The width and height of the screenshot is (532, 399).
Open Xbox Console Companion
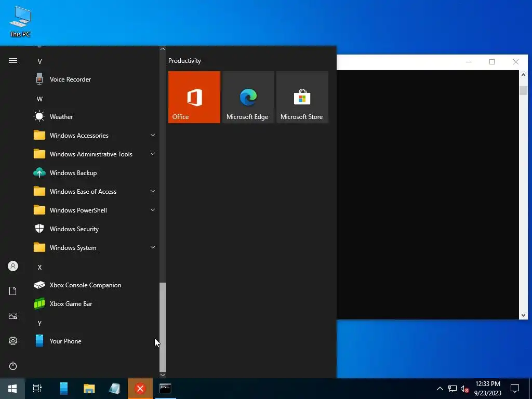pyautogui.click(x=95, y=285)
